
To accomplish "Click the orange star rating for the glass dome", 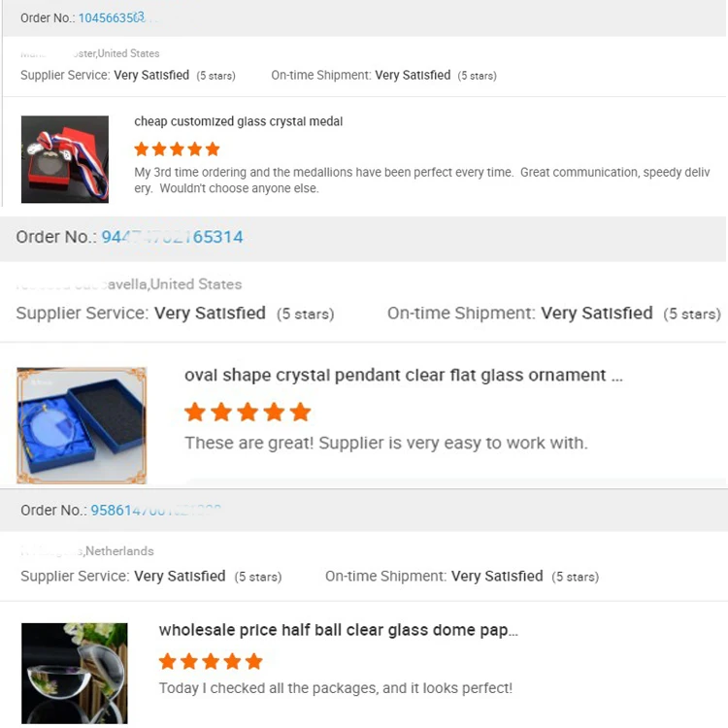I will coord(211,662).
